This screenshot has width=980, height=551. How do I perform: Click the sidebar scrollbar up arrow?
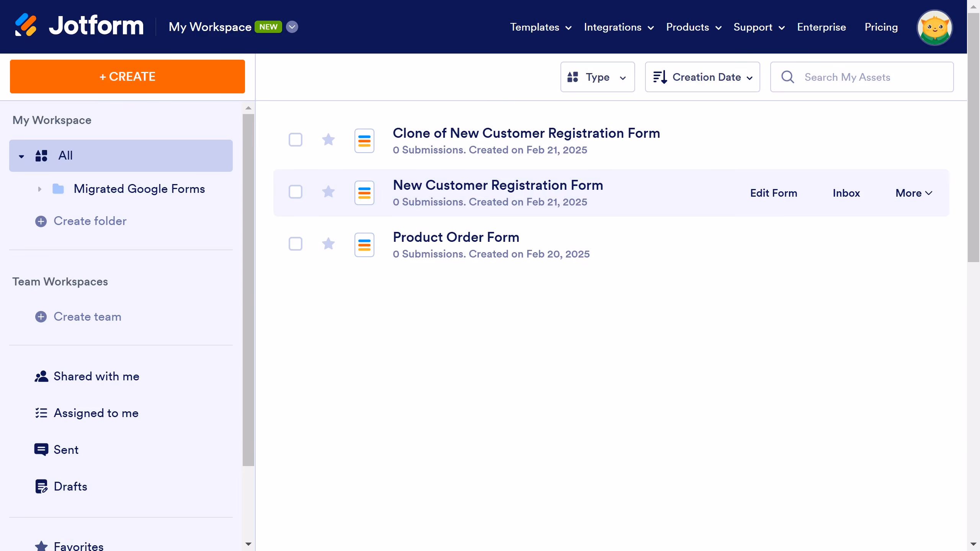click(248, 108)
